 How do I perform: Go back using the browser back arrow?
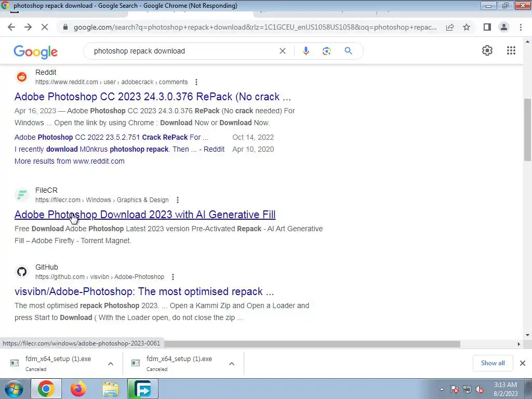[11, 27]
